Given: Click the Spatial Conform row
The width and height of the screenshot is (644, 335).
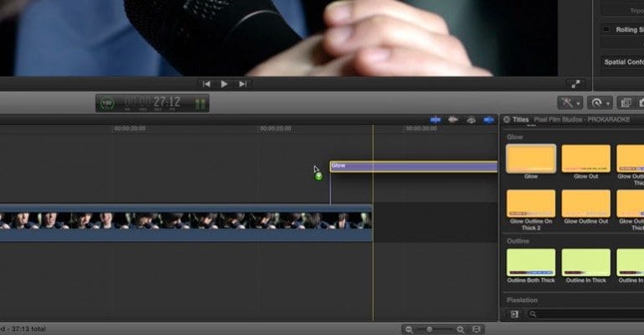Looking at the screenshot, I should pos(623,62).
